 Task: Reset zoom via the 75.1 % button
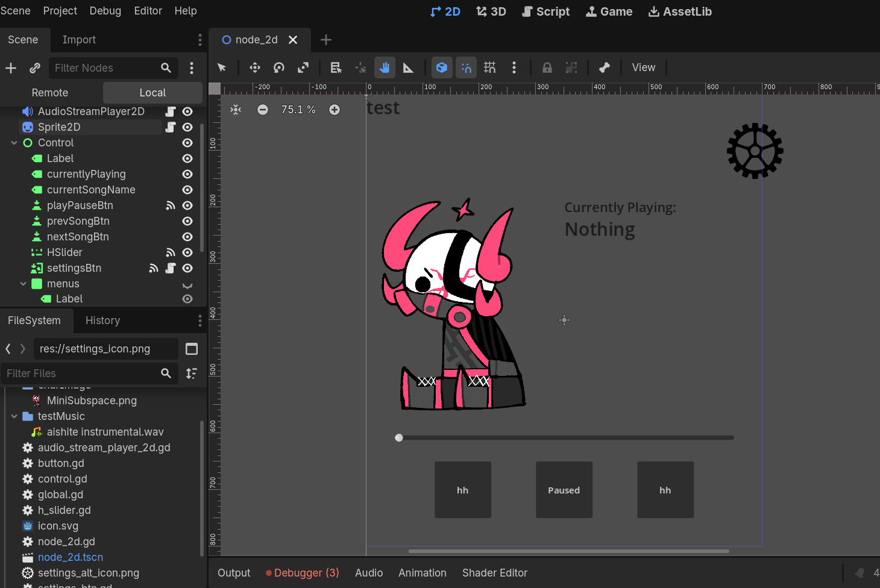pyautogui.click(x=298, y=110)
